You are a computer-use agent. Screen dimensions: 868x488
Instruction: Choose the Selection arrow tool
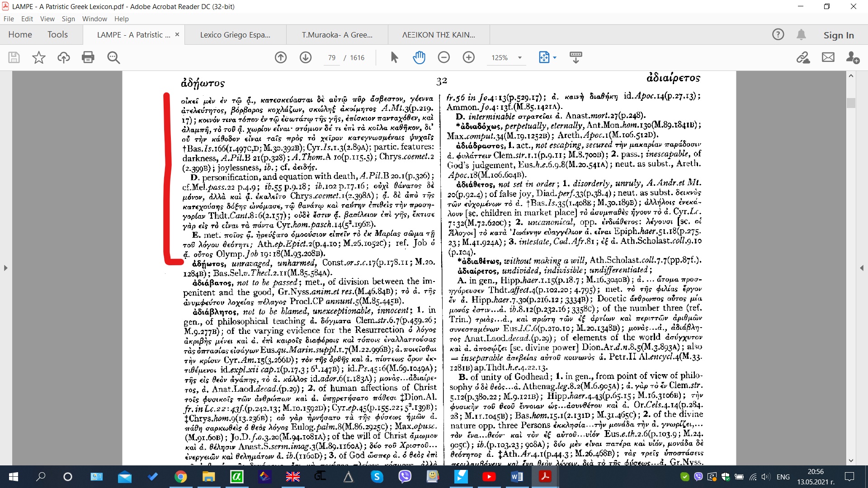click(394, 57)
